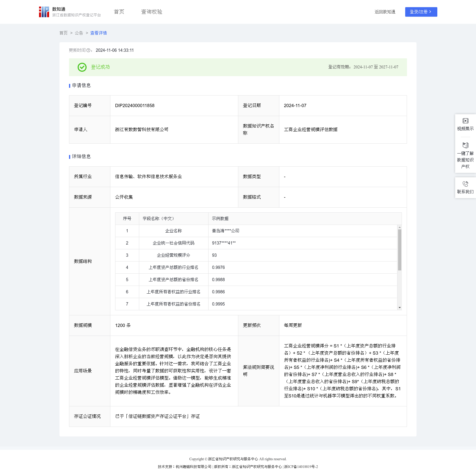Screen dimensions: 476x476
Task: Click 查看详情 in the breadcrumb
Action: 98,33
